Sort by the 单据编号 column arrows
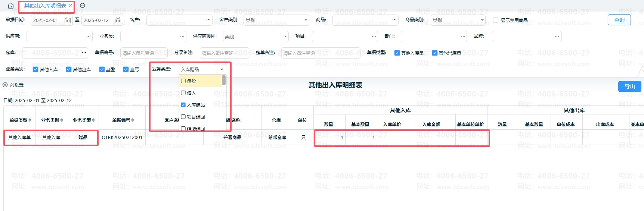The height and width of the screenshot is (211, 644). (x=133, y=120)
